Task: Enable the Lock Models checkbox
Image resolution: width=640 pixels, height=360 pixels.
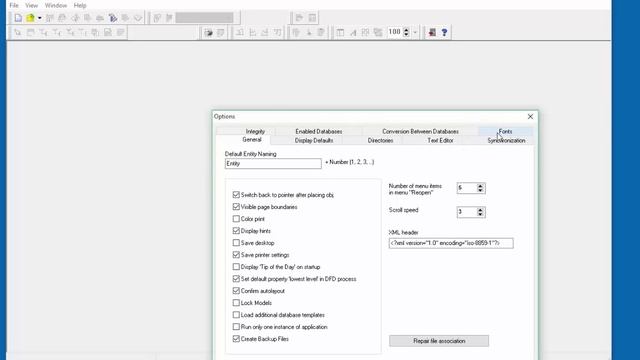Action: [x=236, y=303]
